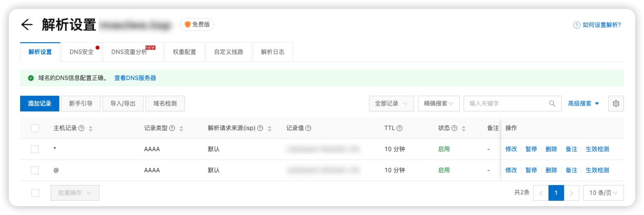Viewport: 644px width, 215px height.
Task: Toggle the select-all checkbox in table header
Action: pos(35,128)
